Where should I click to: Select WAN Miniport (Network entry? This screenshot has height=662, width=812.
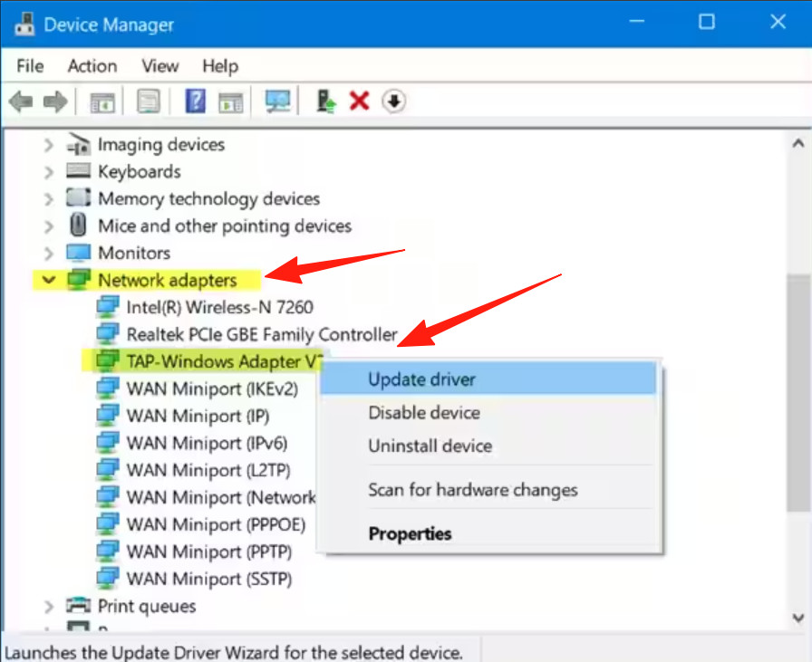[x=221, y=497]
